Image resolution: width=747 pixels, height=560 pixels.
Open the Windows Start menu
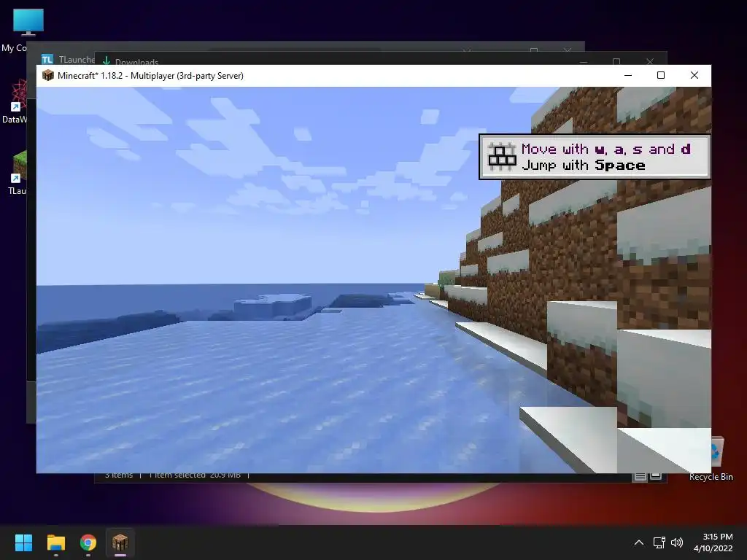coord(23,542)
